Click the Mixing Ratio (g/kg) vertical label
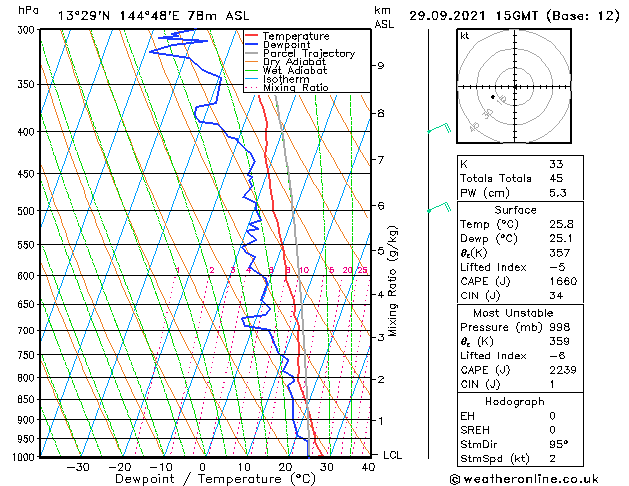The height and width of the screenshot is (486, 629). point(392,281)
